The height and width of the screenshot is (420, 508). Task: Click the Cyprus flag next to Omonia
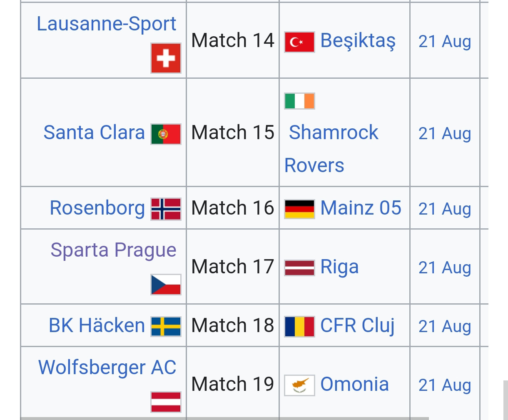(299, 385)
